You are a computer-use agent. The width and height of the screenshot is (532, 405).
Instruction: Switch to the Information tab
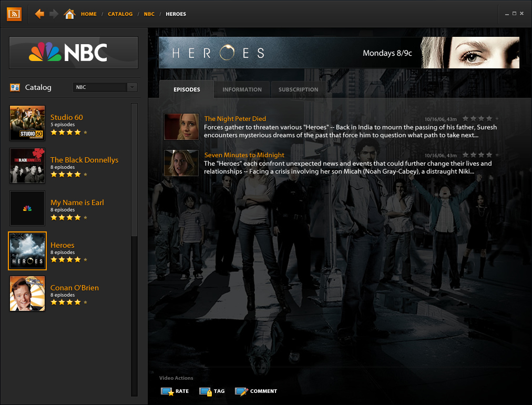[242, 89]
